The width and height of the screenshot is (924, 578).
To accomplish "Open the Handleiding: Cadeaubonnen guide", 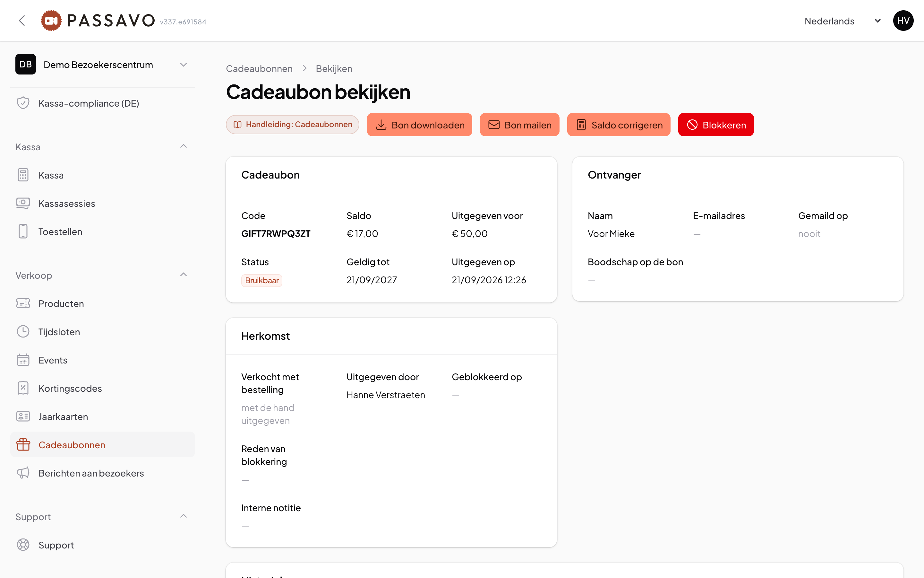I will [x=293, y=125].
